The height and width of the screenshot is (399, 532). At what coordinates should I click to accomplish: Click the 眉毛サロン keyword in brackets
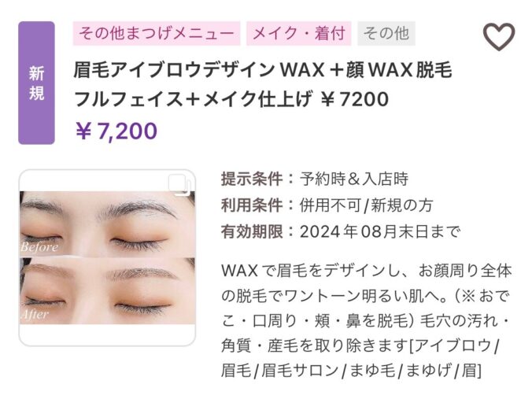(300, 370)
